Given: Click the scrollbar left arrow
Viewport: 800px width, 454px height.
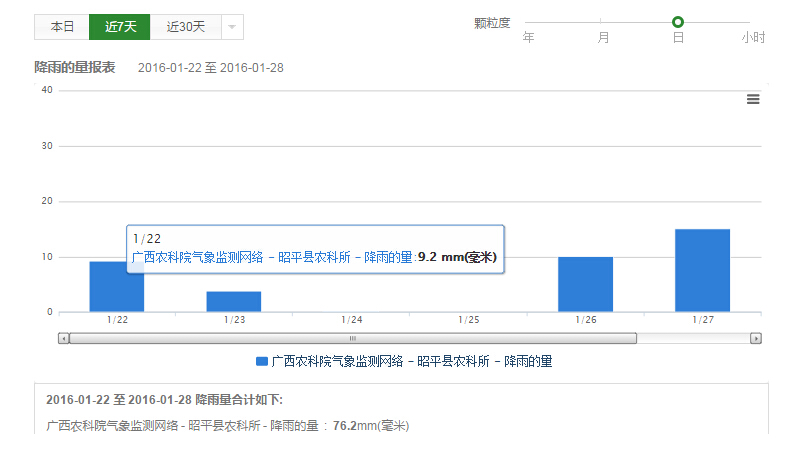Looking at the screenshot, I should (64, 338).
